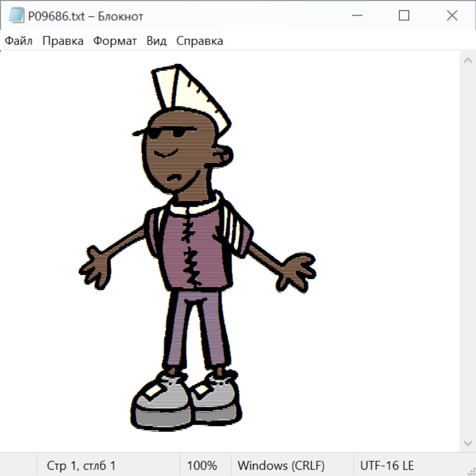
Task: Click the 100% zoom status field
Action: coord(202,466)
